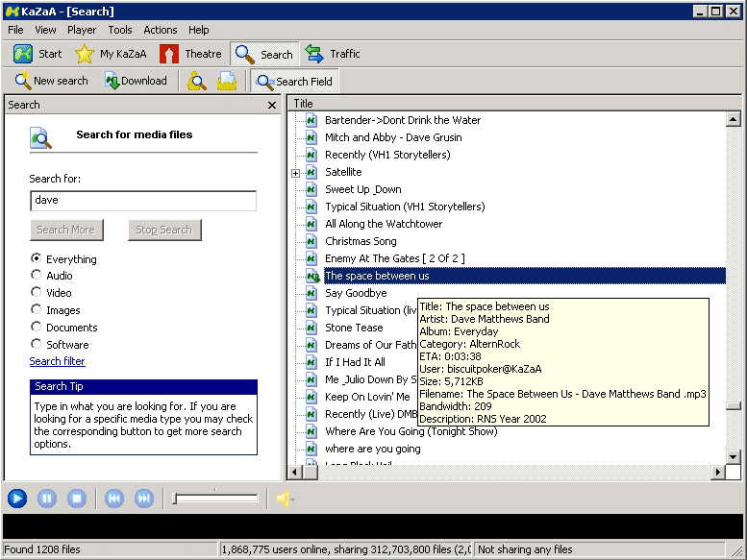The height and width of the screenshot is (560, 747).
Task: Select result Enemy At The Gates [ 2 Of 2 ]
Action: coord(395,258)
